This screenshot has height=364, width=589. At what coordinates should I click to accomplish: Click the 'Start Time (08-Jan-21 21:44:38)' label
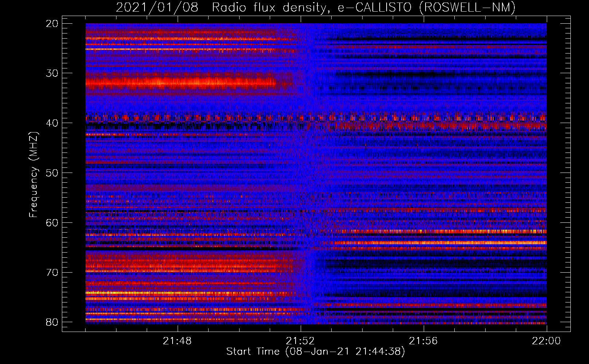tap(316, 352)
